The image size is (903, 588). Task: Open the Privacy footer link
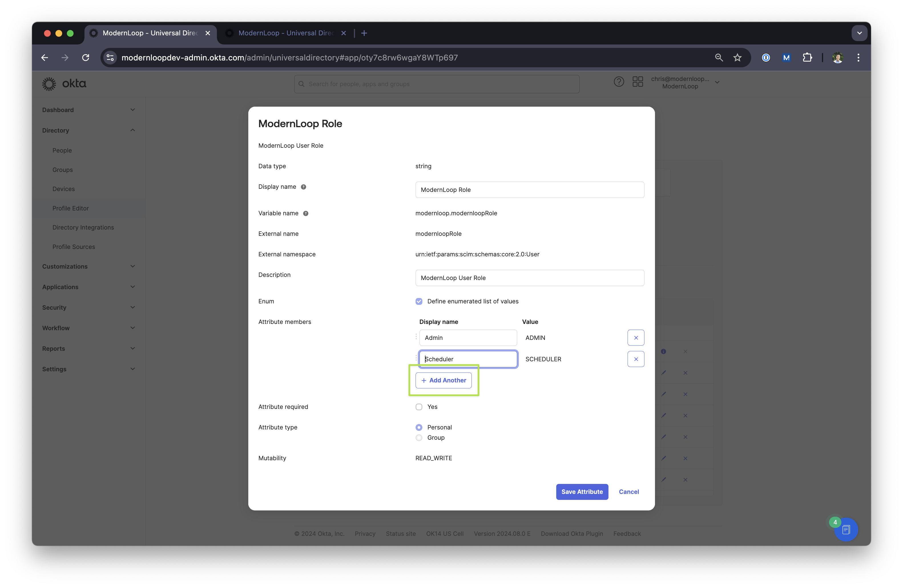pyautogui.click(x=365, y=534)
